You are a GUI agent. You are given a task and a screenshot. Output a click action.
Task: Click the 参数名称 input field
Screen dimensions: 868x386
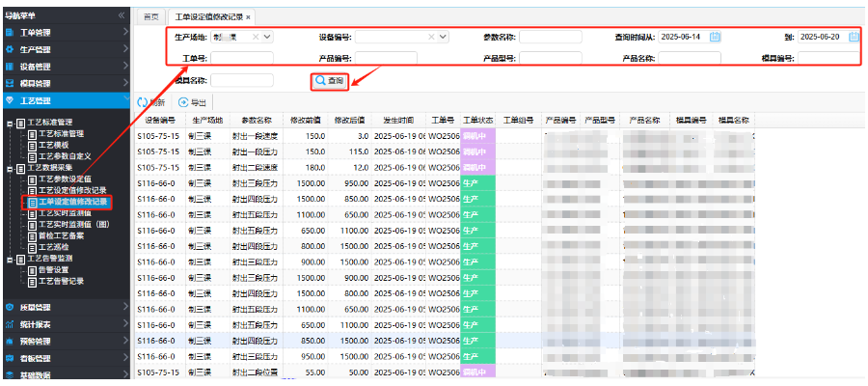click(551, 37)
